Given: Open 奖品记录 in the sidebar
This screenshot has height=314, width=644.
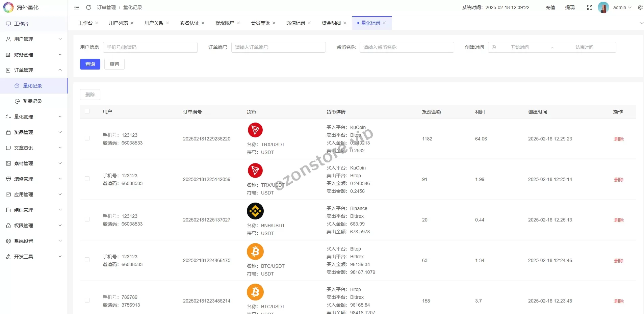Looking at the screenshot, I should [x=32, y=101].
